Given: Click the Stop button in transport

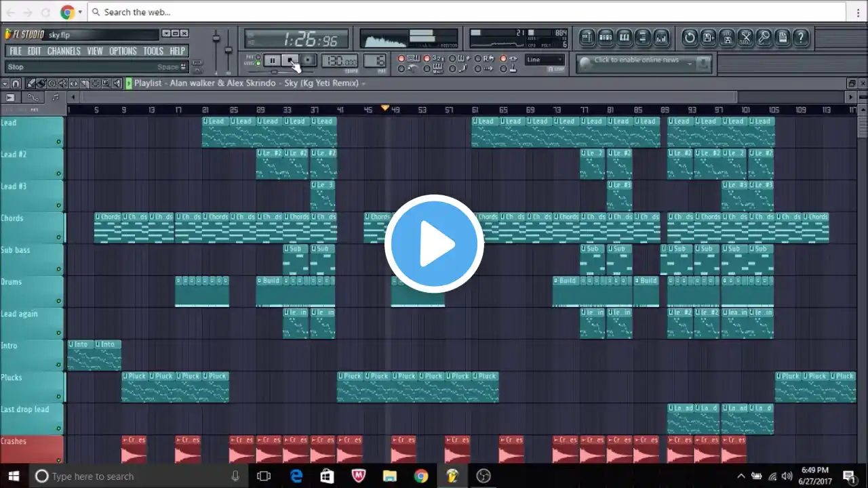Looking at the screenshot, I should (x=290, y=60).
